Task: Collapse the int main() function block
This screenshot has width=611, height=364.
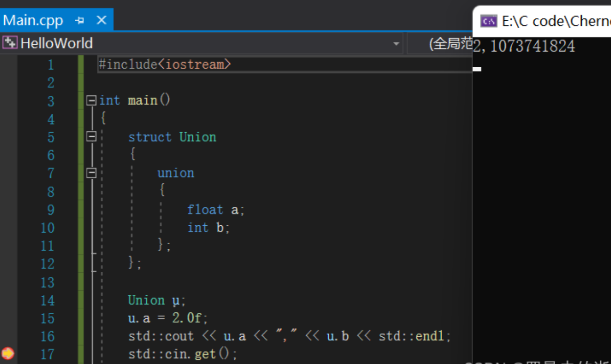Action: [x=91, y=100]
